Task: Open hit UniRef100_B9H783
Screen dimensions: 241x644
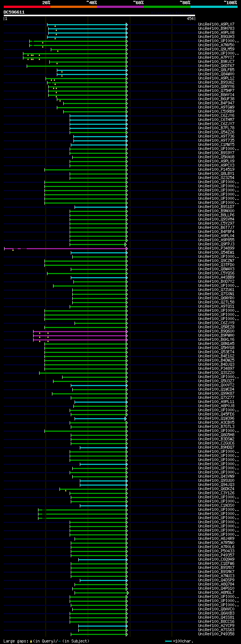Action: [x=216, y=29]
